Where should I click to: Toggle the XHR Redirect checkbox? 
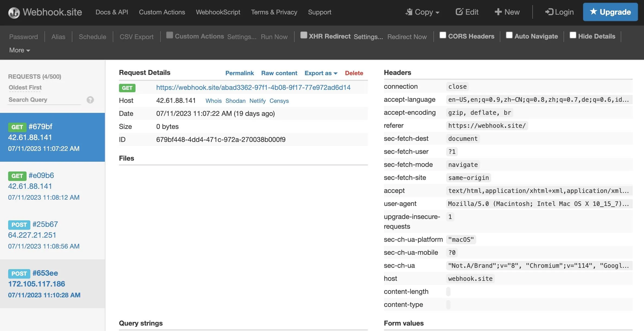(304, 35)
